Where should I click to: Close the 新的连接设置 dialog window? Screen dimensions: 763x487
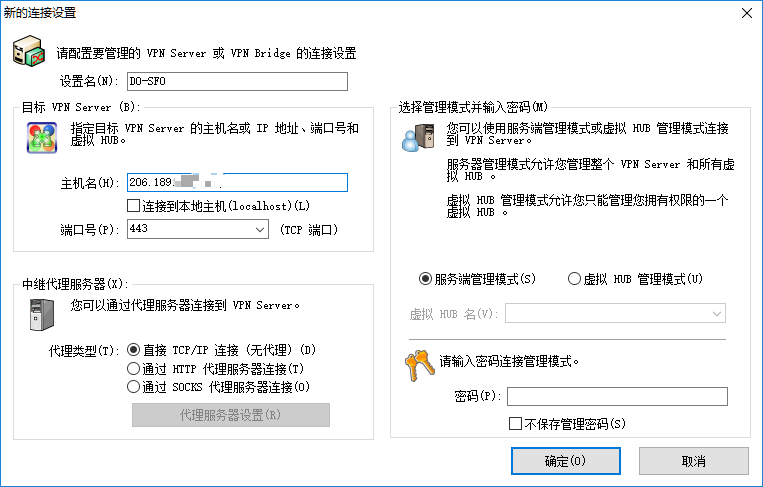[745, 12]
